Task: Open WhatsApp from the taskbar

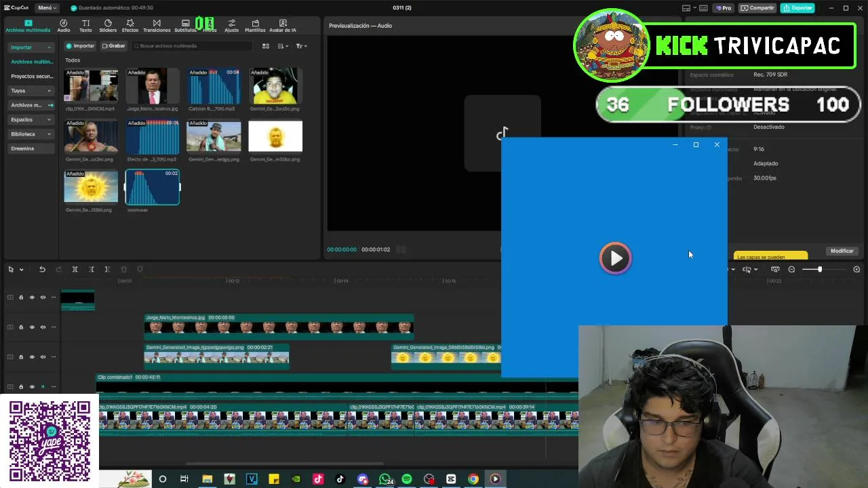Action: [385, 479]
